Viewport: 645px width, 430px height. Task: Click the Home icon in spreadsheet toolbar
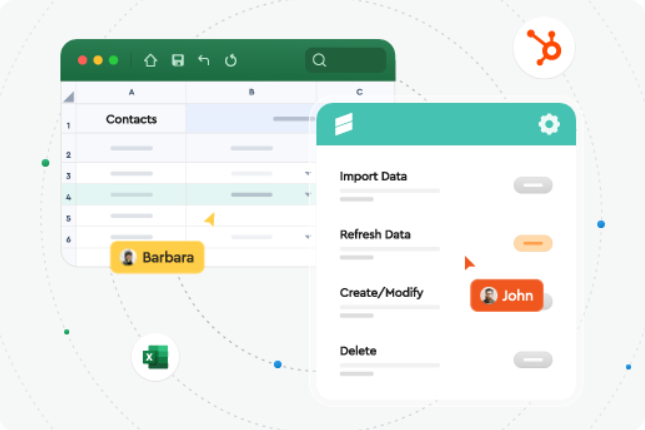(x=150, y=60)
